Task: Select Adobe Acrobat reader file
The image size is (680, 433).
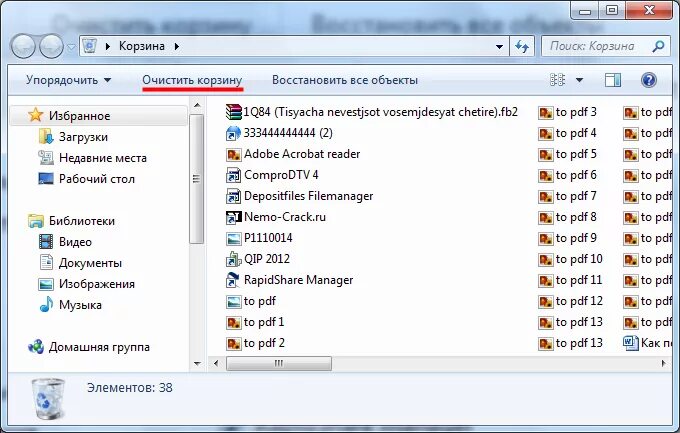Action: coord(293,154)
